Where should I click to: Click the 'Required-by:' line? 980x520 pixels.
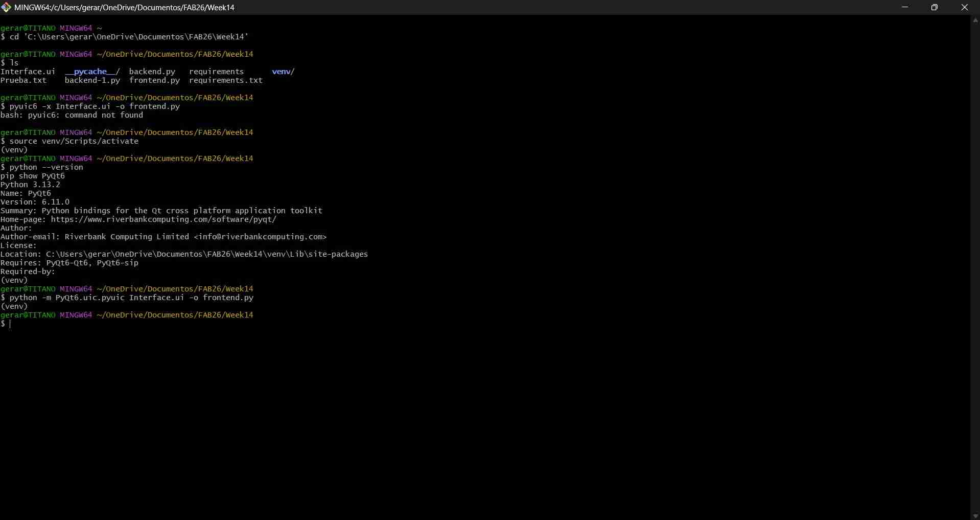(x=28, y=272)
